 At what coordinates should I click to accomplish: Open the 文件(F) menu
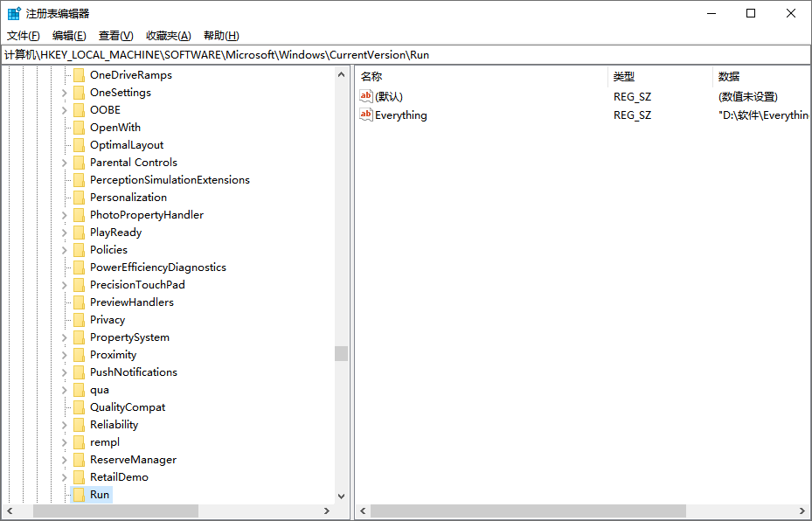(x=24, y=36)
